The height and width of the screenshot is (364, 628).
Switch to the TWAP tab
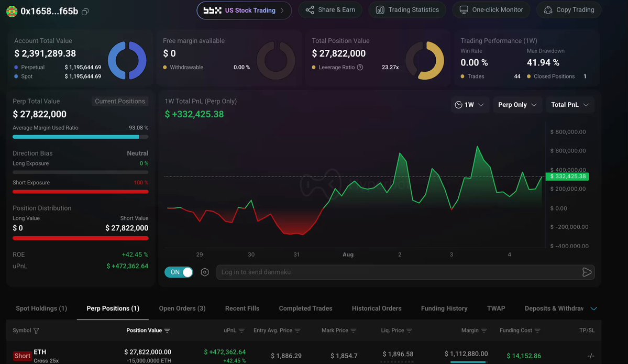tap(496, 308)
